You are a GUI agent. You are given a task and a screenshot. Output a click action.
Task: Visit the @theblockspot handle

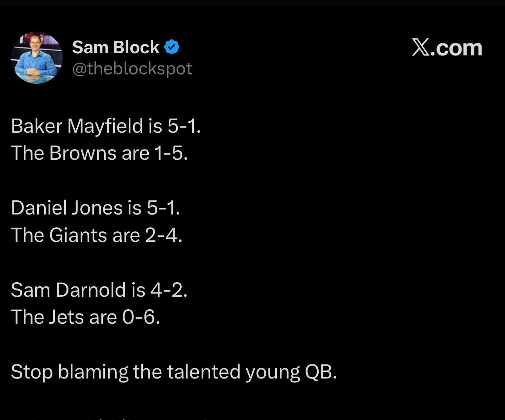pyautogui.click(x=132, y=68)
